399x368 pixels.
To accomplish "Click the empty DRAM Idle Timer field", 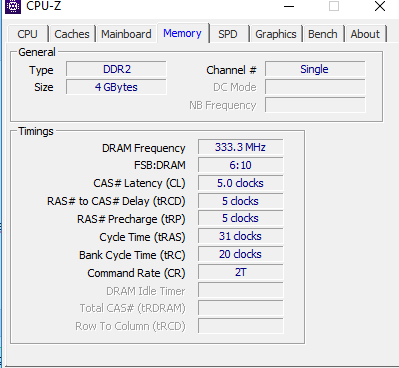I will (240, 290).
